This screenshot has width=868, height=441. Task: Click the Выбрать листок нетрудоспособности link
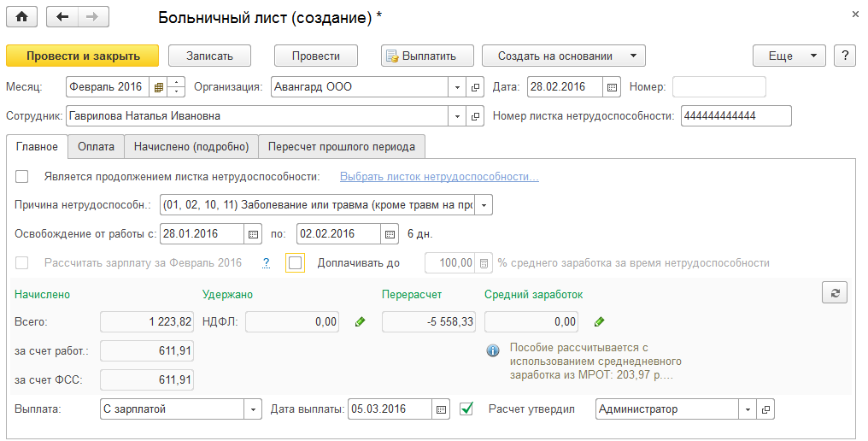[x=439, y=177]
